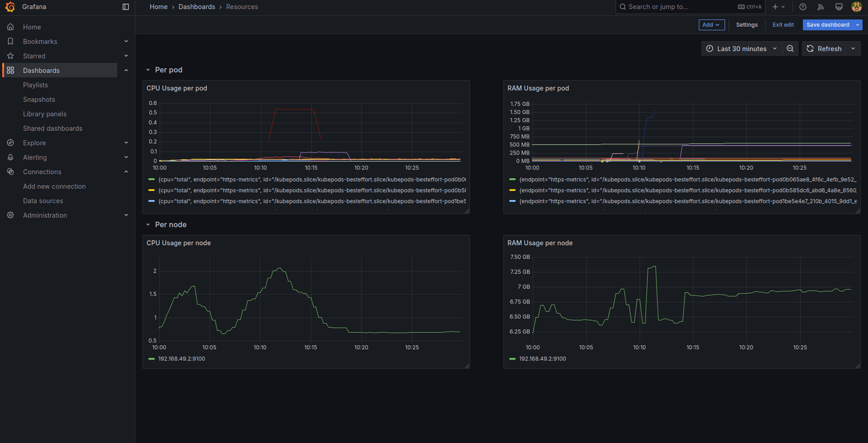Click Exit edit

pos(783,25)
